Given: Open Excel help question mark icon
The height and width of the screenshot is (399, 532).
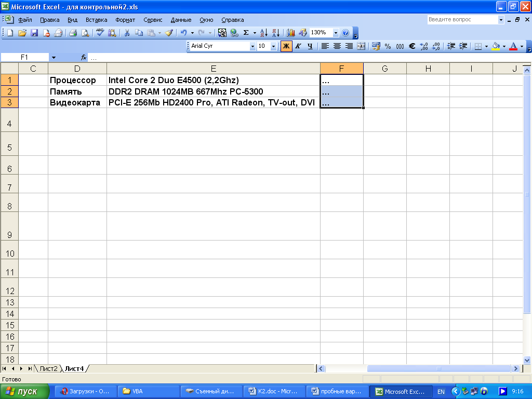Looking at the screenshot, I should [x=345, y=33].
